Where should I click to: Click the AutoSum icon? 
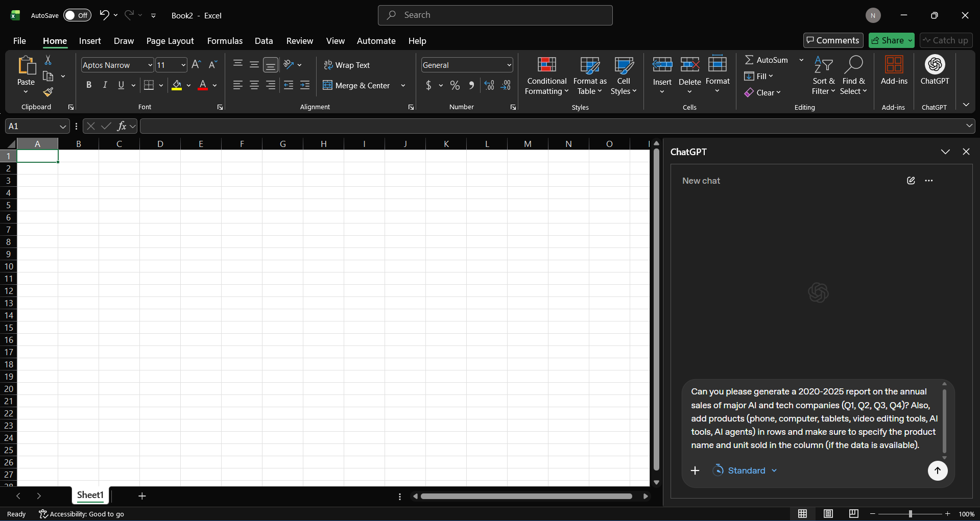pyautogui.click(x=749, y=60)
